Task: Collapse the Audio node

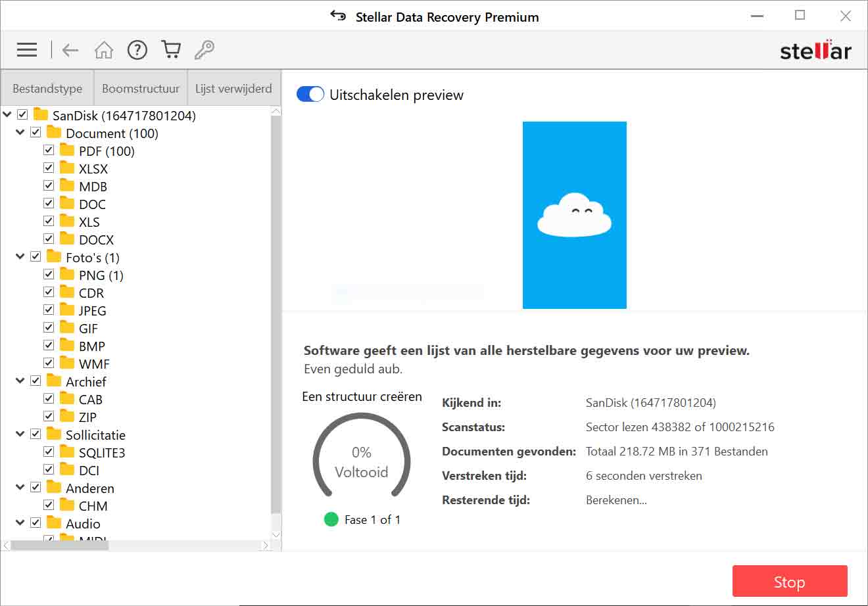Action: [x=20, y=523]
